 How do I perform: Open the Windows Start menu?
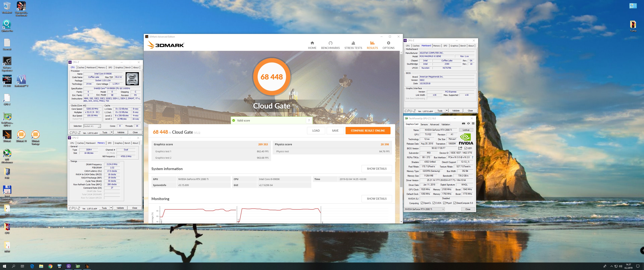[4, 266]
